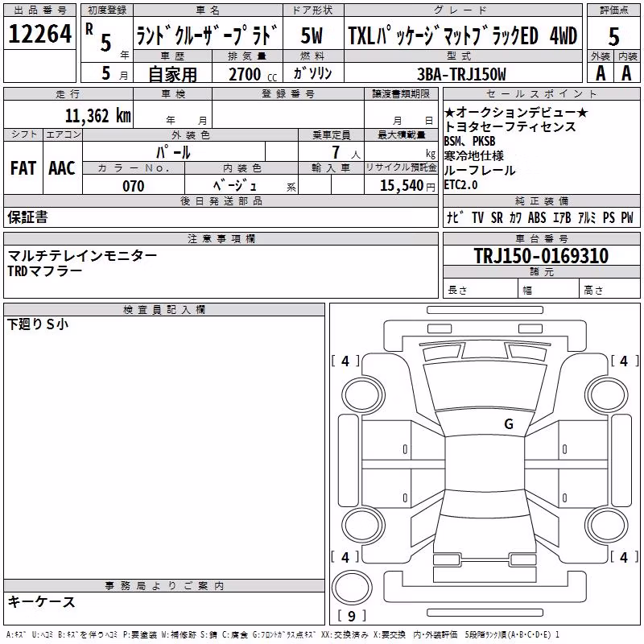The height and width of the screenshot is (644, 644).
Task: Select the interior color ベージュ
Action: click(234, 185)
